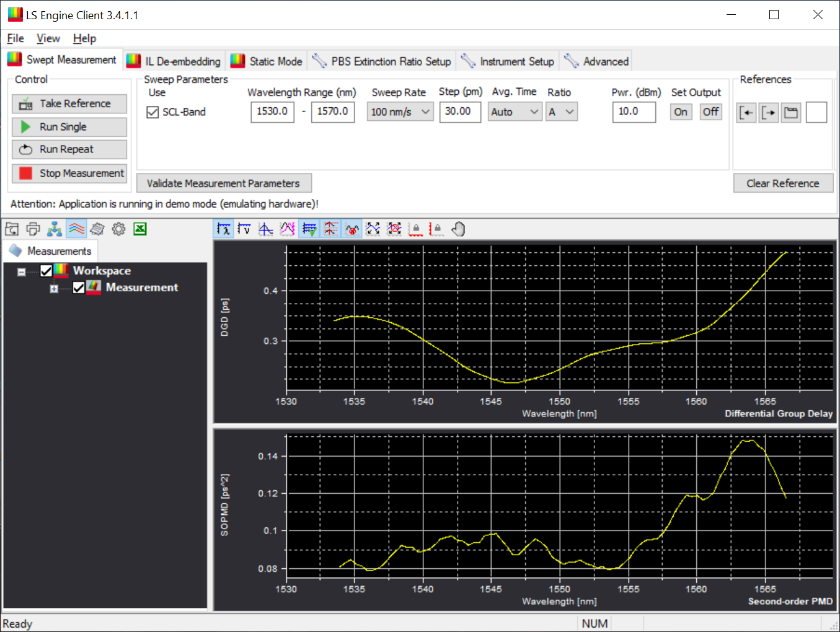
Task: Click the export reference right-arrow icon
Action: [769, 113]
